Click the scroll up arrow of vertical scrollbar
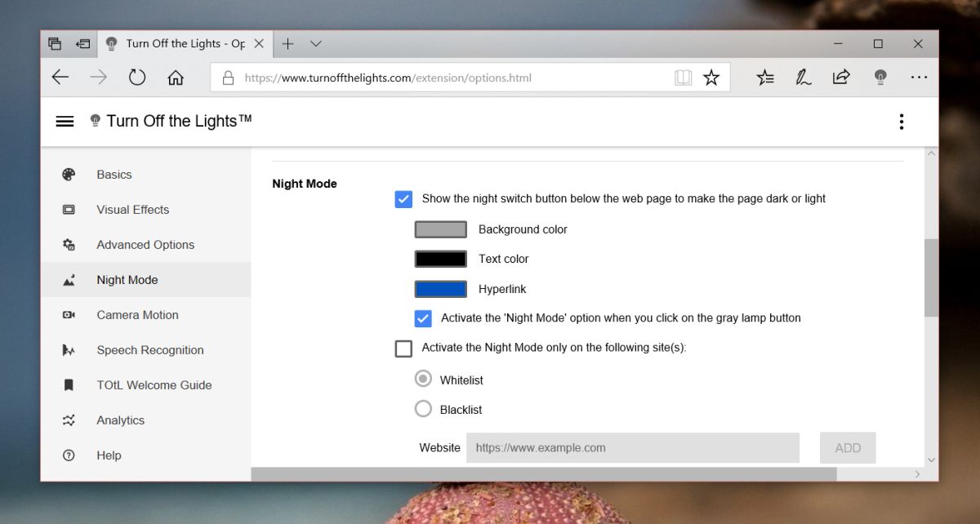Image resolution: width=980 pixels, height=524 pixels. pyautogui.click(x=931, y=154)
